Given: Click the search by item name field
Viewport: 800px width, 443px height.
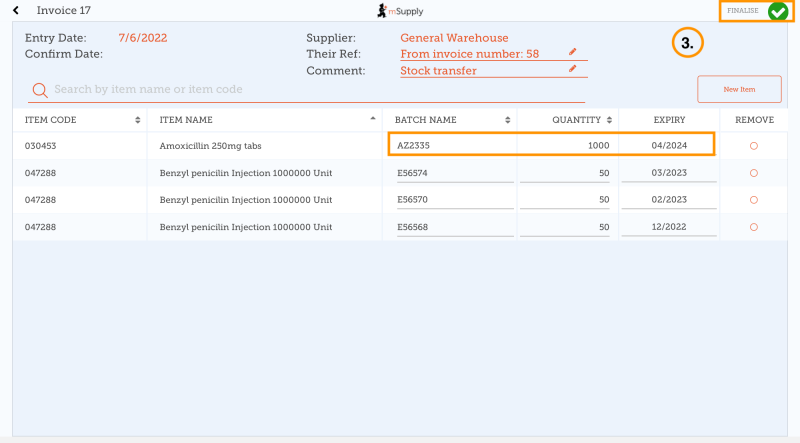Looking at the screenshot, I should coord(310,90).
